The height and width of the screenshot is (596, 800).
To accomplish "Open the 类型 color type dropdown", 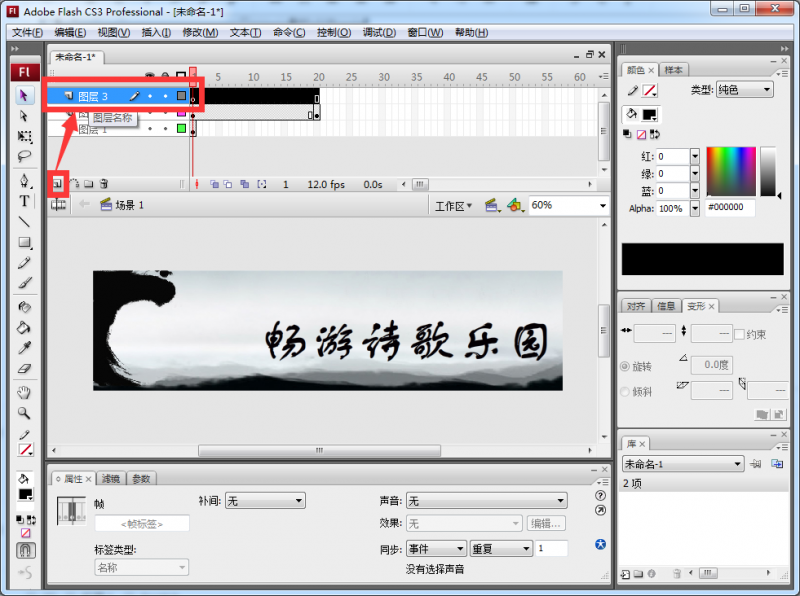I will click(x=745, y=90).
